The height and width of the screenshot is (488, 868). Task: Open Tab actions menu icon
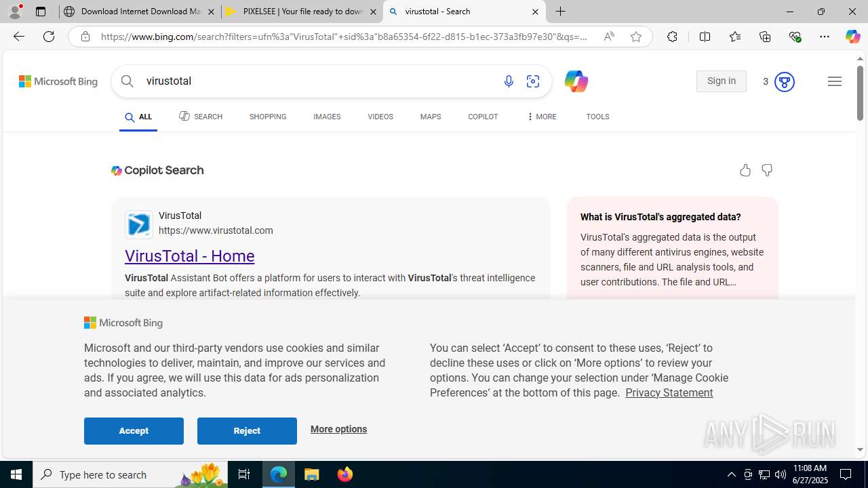(41, 12)
